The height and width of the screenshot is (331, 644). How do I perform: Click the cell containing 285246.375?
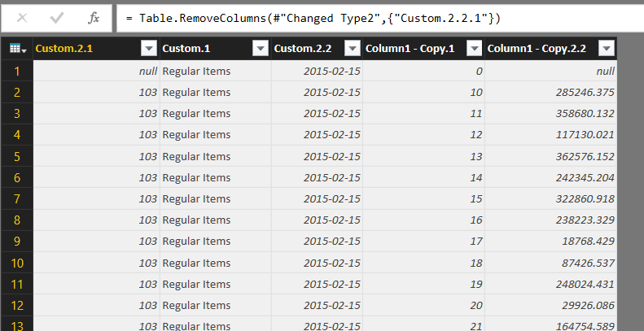(550, 92)
